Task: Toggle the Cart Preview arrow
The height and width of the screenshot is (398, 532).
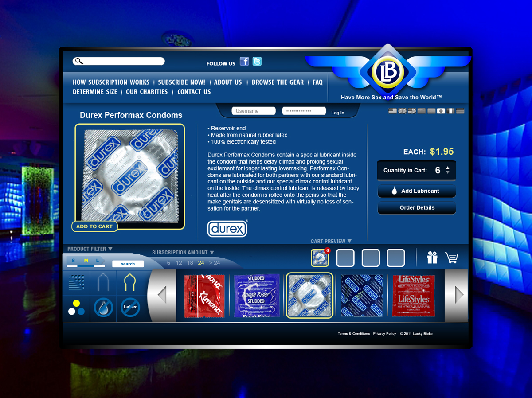Action: pyautogui.click(x=349, y=241)
